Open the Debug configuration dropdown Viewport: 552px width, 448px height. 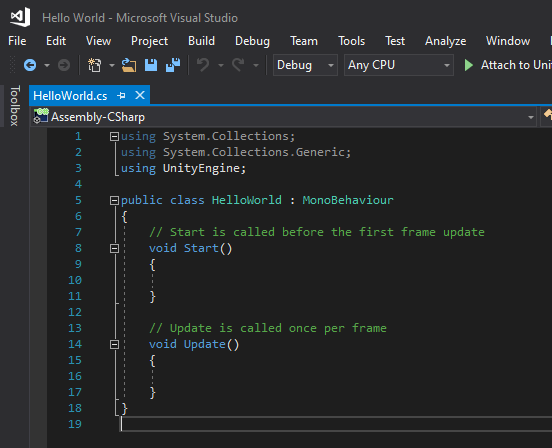(x=305, y=65)
